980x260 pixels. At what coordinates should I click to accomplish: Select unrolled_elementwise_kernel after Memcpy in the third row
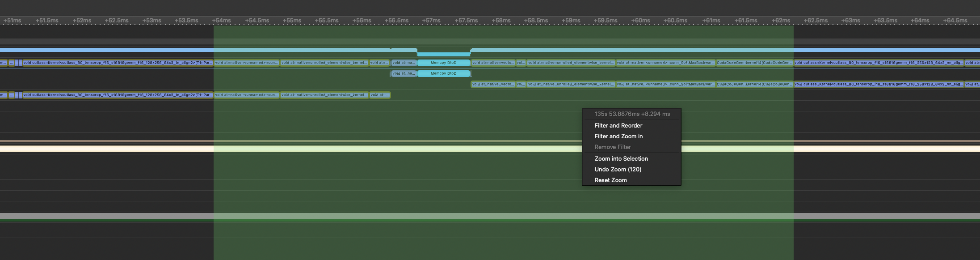tap(571, 84)
